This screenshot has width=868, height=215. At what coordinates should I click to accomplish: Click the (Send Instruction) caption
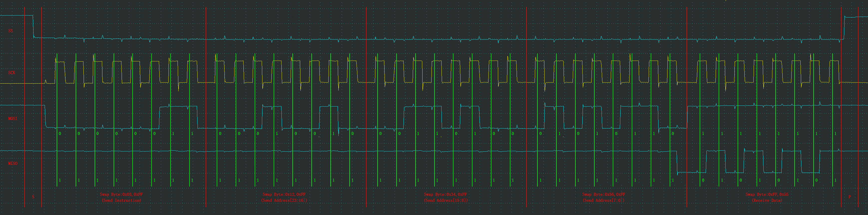click(x=121, y=200)
